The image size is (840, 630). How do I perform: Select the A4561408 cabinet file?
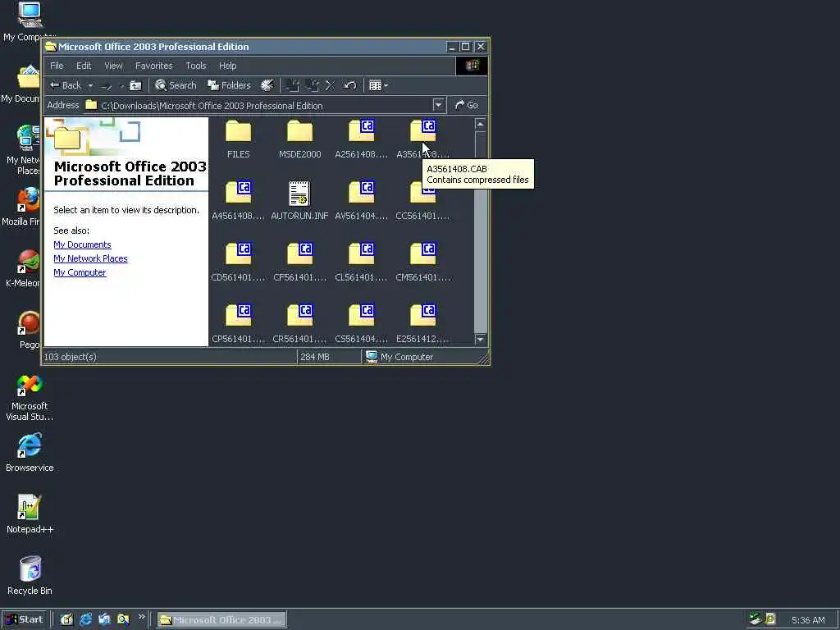[239, 200]
